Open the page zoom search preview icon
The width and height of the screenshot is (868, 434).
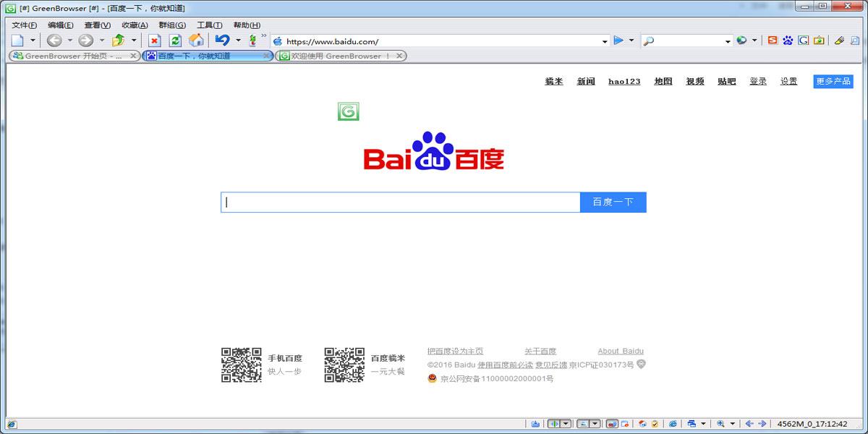pyautogui.click(x=856, y=40)
